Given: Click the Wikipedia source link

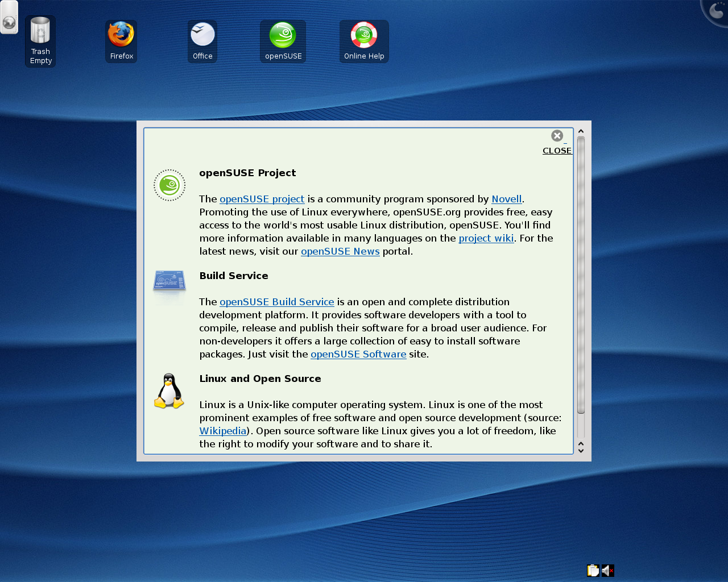Looking at the screenshot, I should point(223,431).
